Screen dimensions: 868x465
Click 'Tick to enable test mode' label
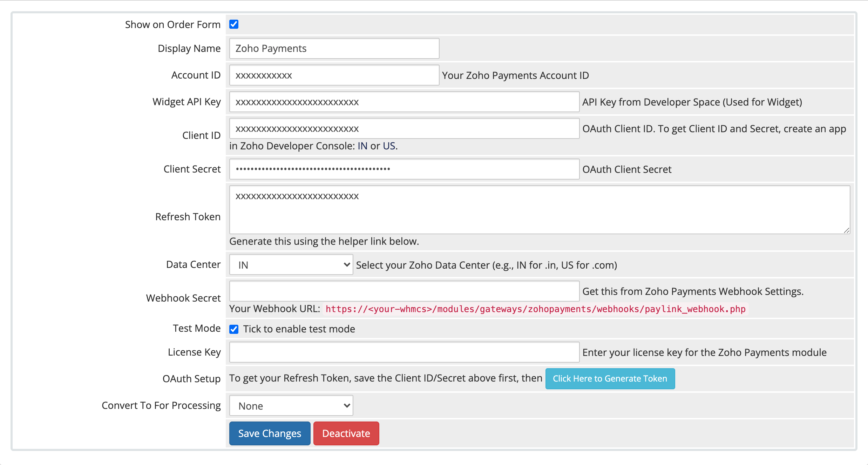pos(299,329)
